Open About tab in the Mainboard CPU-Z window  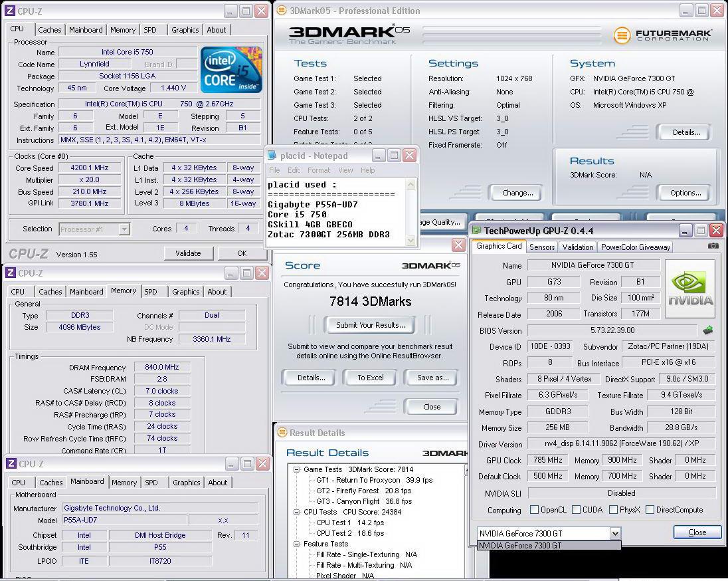point(217,483)
